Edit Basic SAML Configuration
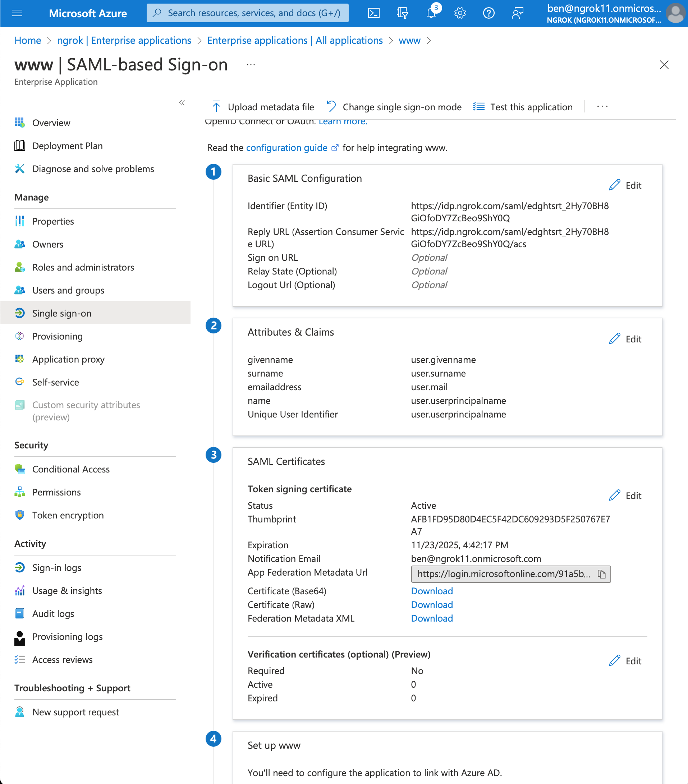 tap(625, 185)
